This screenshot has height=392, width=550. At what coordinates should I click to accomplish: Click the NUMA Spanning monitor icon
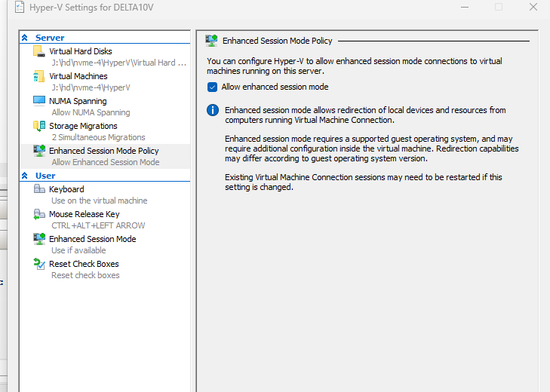point(39,101)
